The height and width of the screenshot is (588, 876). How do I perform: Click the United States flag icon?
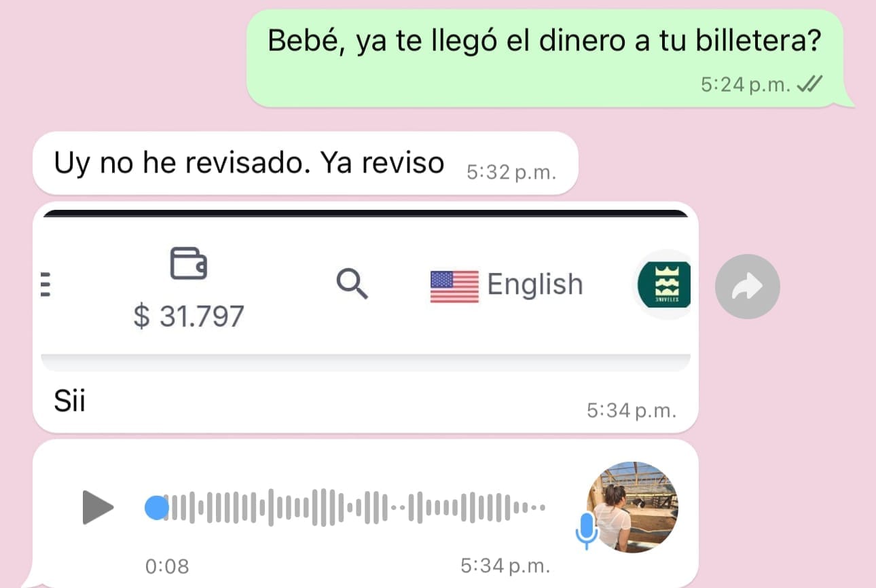pos(454,287)
